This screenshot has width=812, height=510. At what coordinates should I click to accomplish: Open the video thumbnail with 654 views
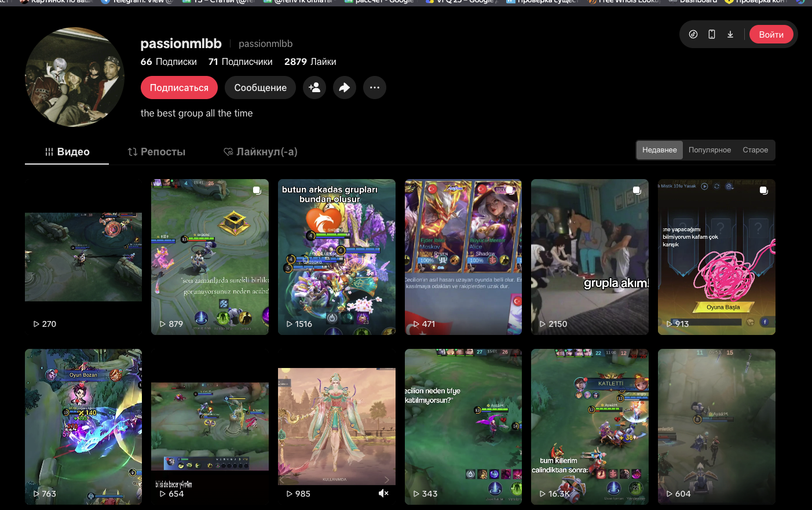coord(210,427)
